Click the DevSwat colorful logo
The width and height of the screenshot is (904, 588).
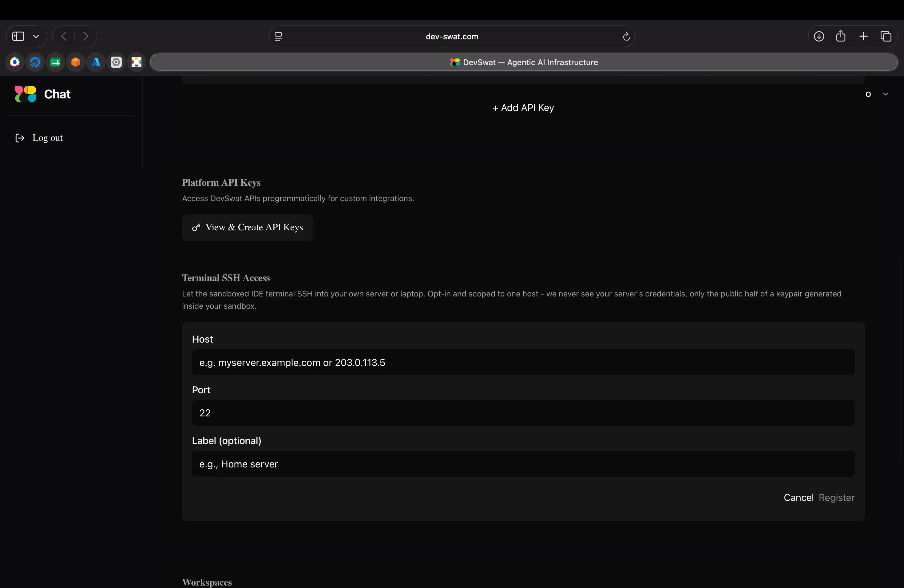26,94
